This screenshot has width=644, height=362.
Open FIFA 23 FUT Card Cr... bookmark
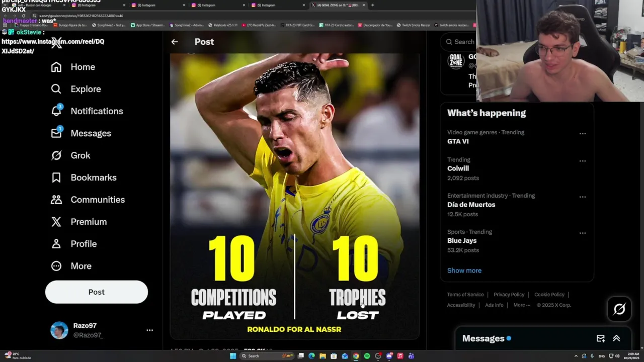(297, 25)
